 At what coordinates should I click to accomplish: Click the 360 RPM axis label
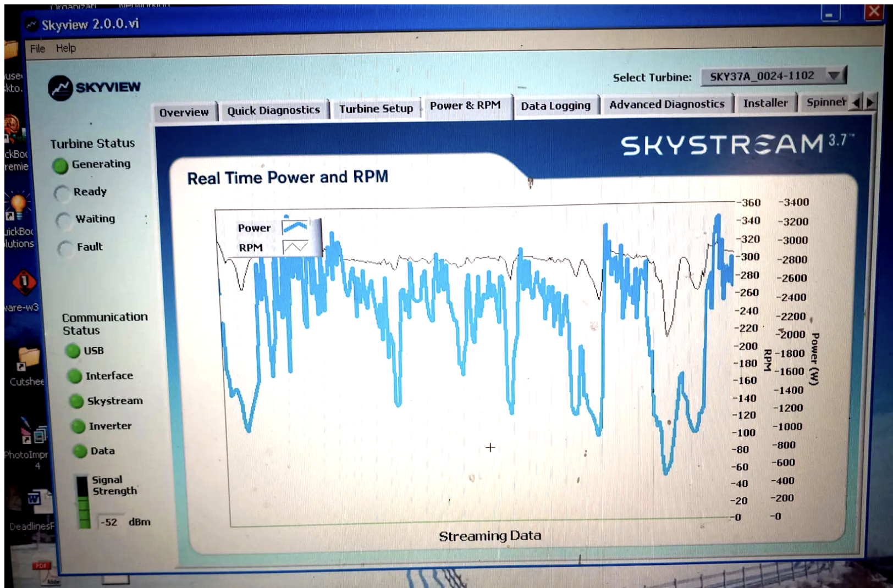coord(749,202)
